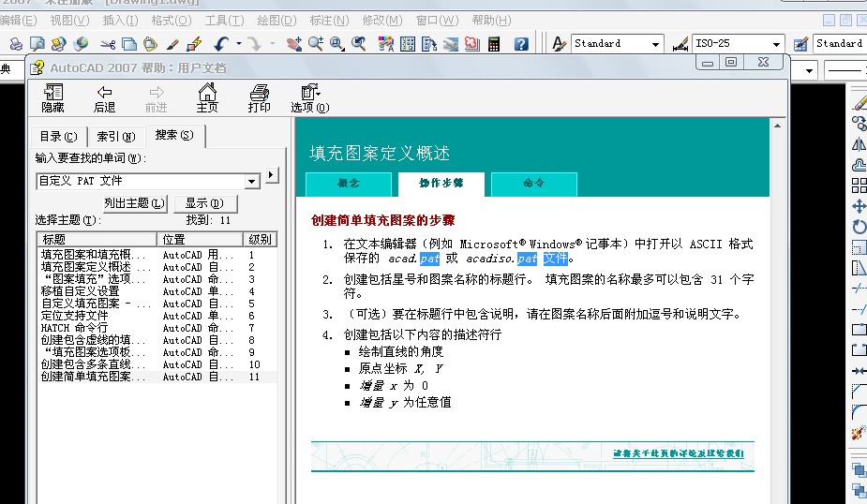The width and height of the screenshot is (867, 504).
Task: Select the topic HATCH 命令行 in results
Action: pos(75,328)
